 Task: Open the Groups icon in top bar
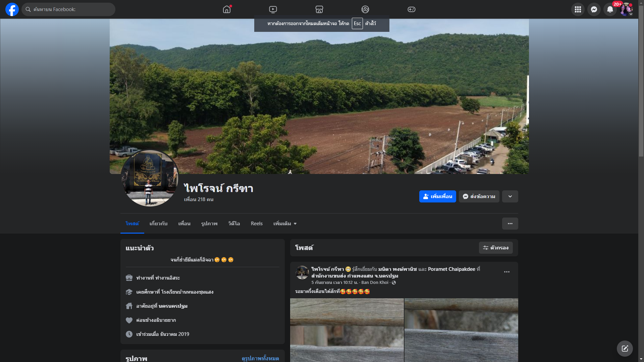[365, 9]
